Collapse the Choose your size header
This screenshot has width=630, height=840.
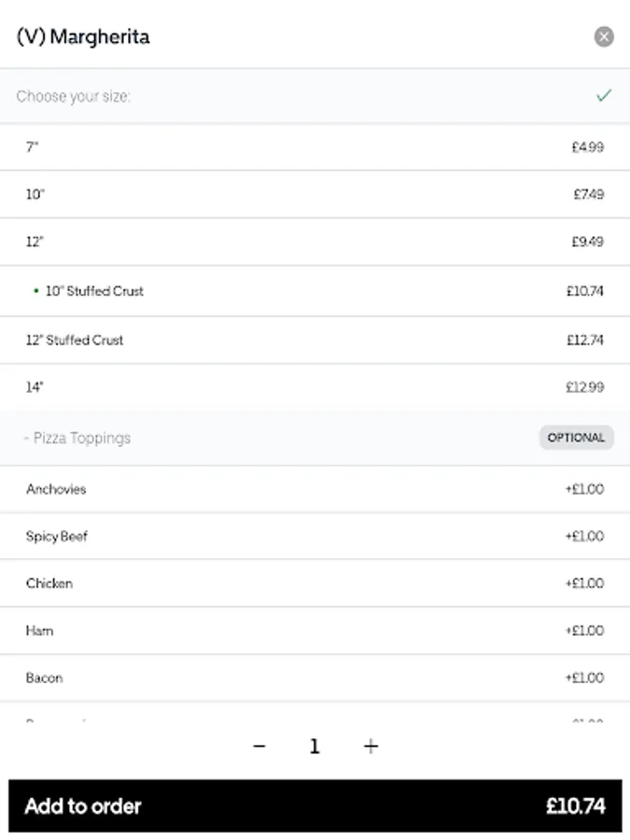click(x=74, y=96)
